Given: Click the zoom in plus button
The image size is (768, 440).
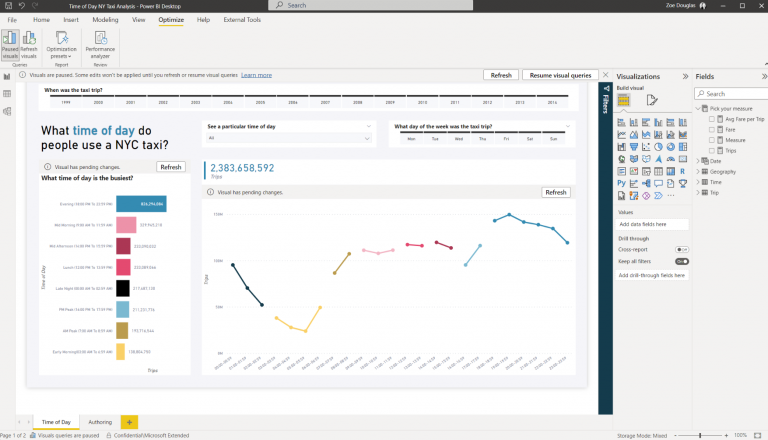Looking at the screenshot, I should coord(726,435).
